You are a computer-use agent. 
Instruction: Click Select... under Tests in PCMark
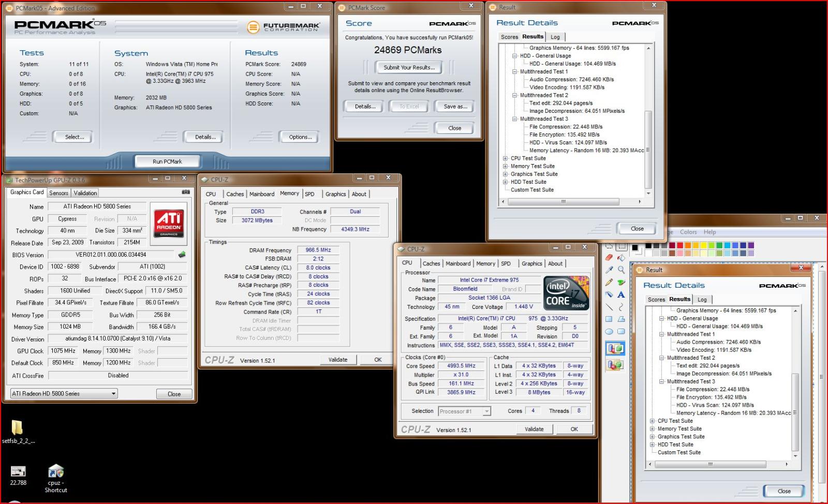(x=75, y=137)
